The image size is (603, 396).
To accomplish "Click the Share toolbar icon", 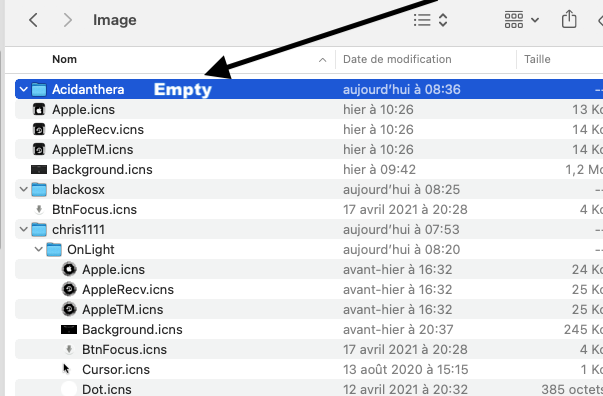I will tap(569, 19).
